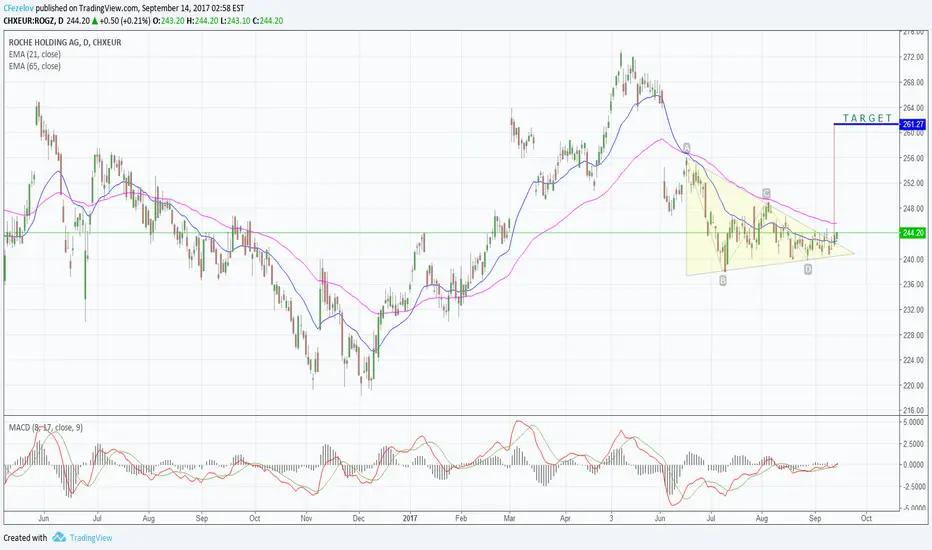Click the 'Created with' text
The height and width of the screenshot is (550, 932).
25,538
